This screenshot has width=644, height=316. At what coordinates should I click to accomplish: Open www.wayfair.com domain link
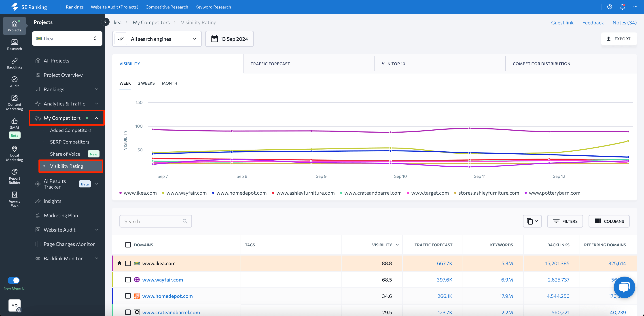163,280
